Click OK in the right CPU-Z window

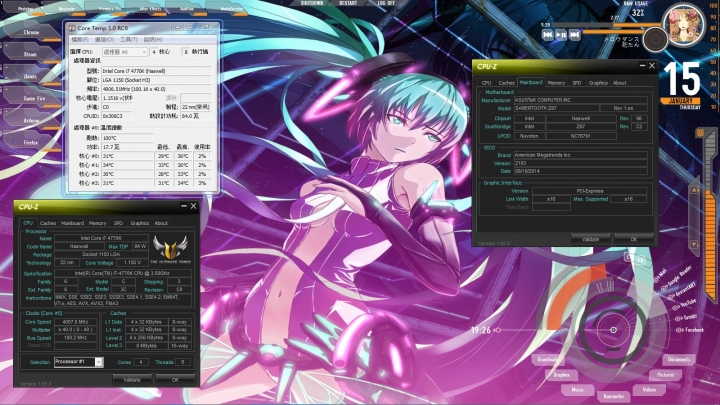(634, 239)
